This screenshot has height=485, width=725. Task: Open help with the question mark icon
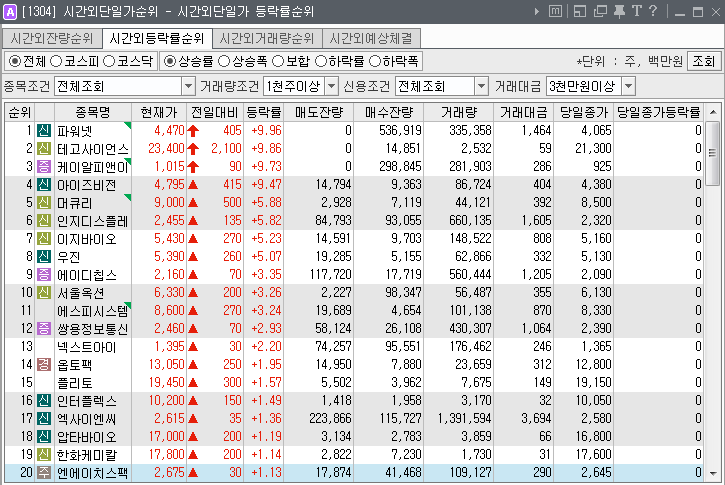tap(653, 11)
